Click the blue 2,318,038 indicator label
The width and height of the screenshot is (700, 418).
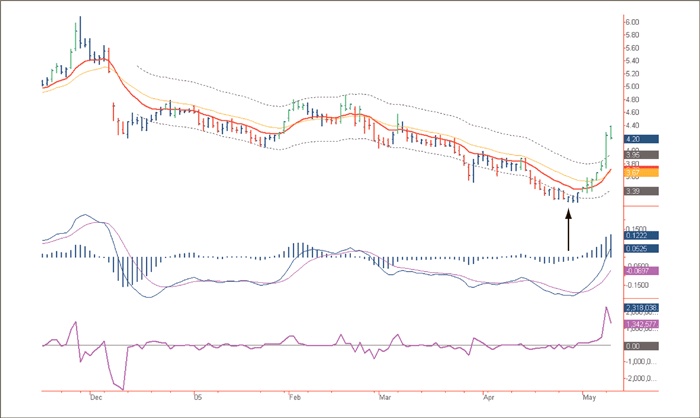pos(638,308)
